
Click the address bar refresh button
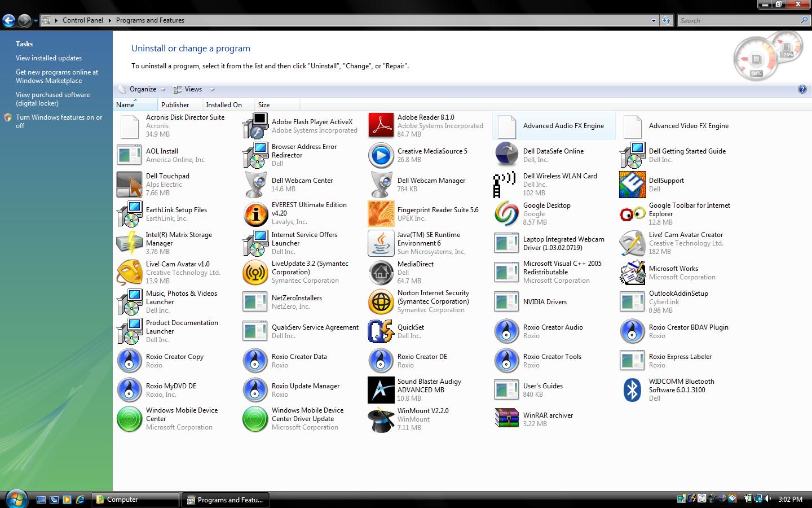(x=667, y=20)
